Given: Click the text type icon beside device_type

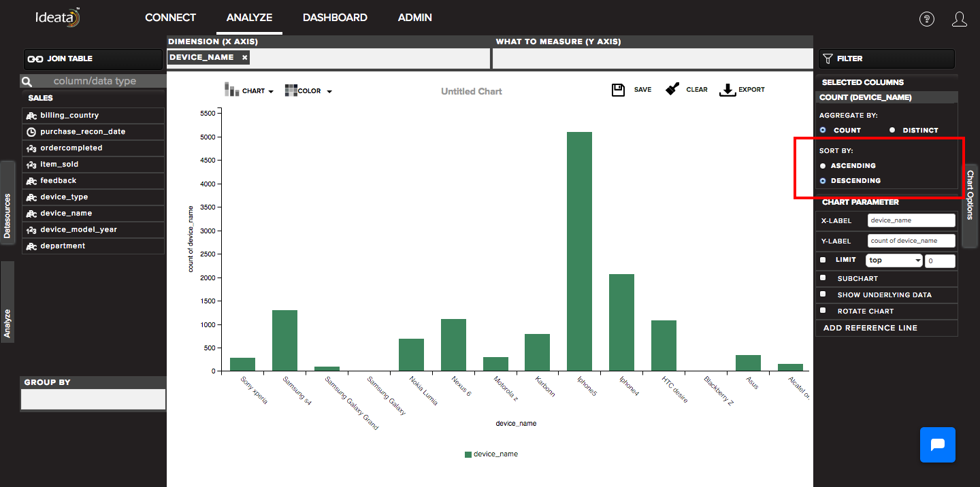Looking at the screenshot, I should (x=31, y=197).
